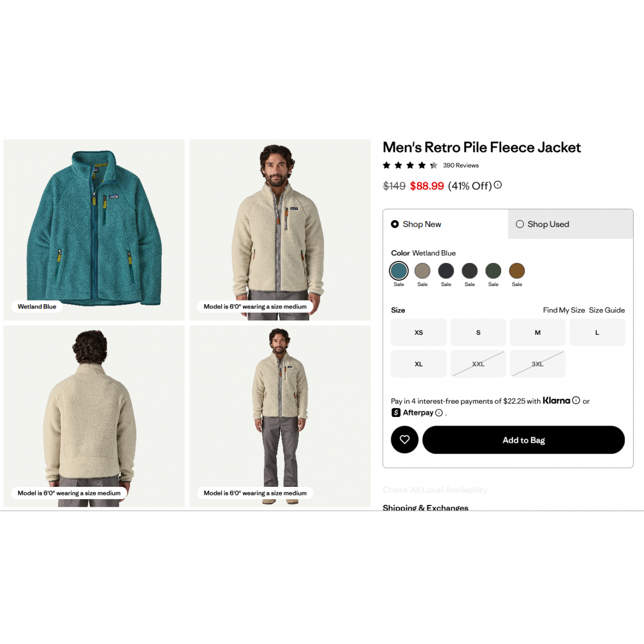Open the back view model image
This screenshot has height=644, width=644.
tap(94, 416)
